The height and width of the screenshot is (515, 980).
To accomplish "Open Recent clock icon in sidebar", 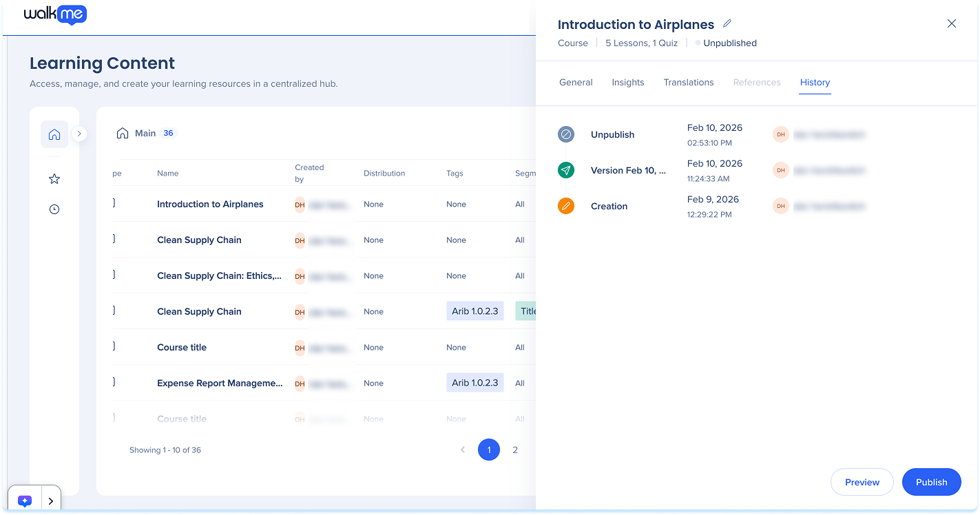I will tap(54, 209).
